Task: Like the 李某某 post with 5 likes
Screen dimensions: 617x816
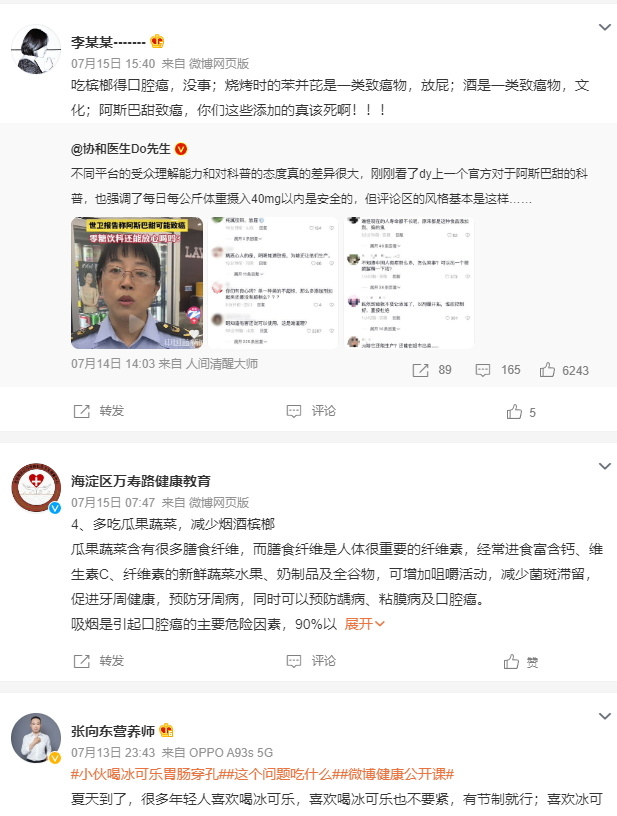Action: 521,412
